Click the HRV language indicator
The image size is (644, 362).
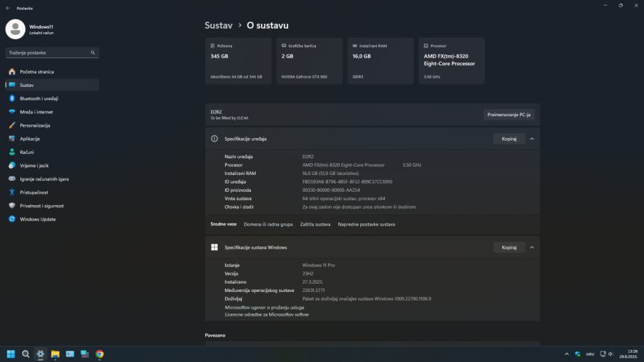(590, 354)
